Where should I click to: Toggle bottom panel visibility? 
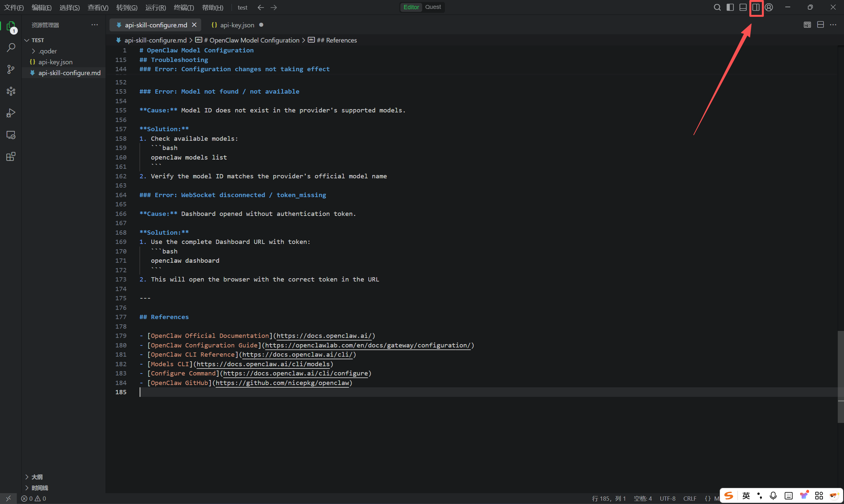743,7
